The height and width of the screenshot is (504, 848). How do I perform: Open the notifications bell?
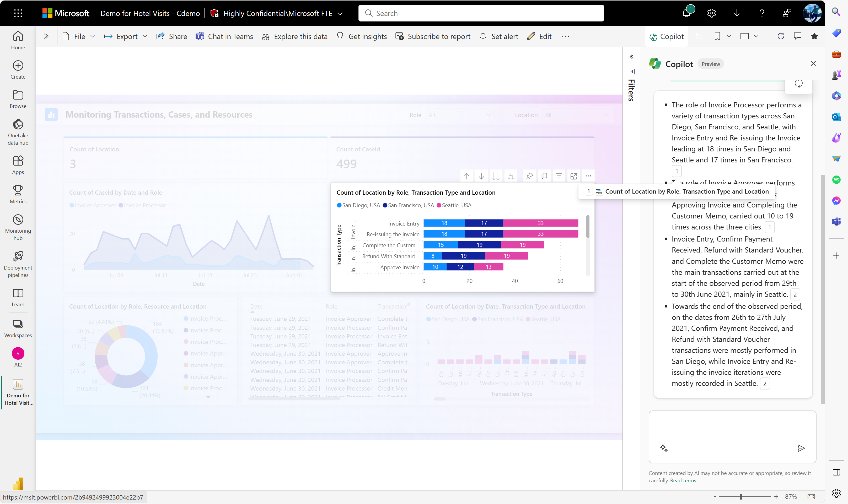click(x=686, y=13)
